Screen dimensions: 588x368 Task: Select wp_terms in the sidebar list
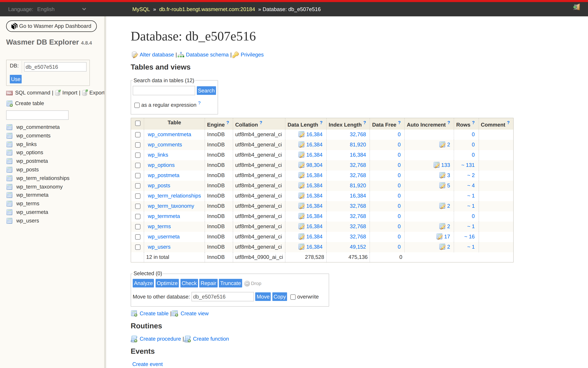pos(28,203)
